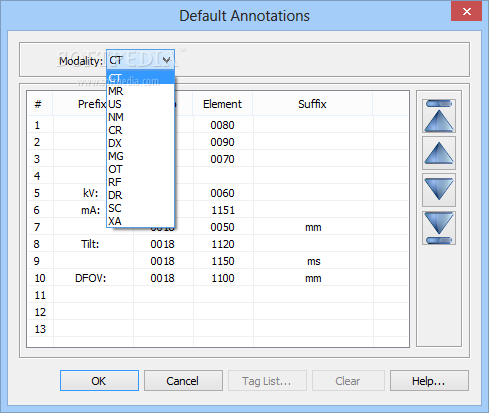Click empty prefix cell of row 1
Screen dimensions: 489x413
[80, 125]
